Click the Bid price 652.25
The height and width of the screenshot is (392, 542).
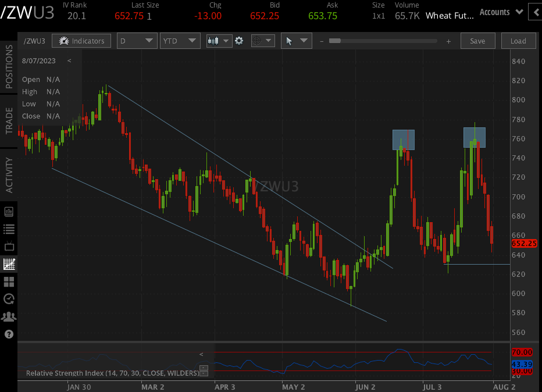coord(265,16)
